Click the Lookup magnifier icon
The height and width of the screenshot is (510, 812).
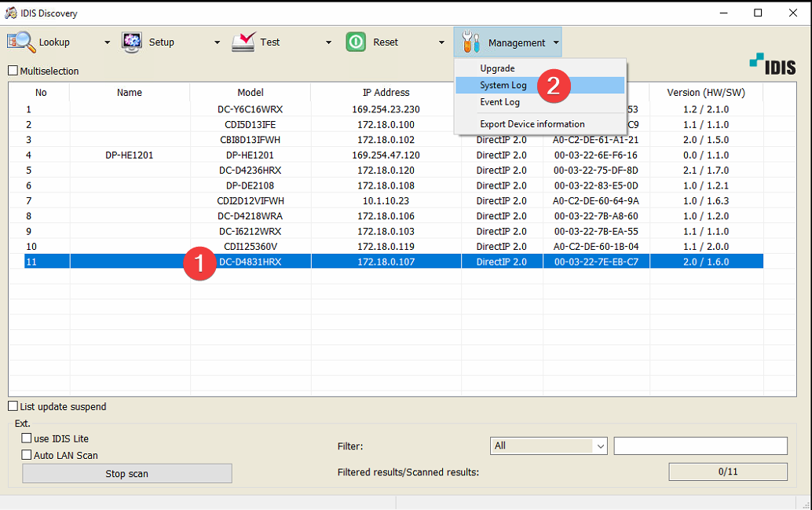pos(20,42)
